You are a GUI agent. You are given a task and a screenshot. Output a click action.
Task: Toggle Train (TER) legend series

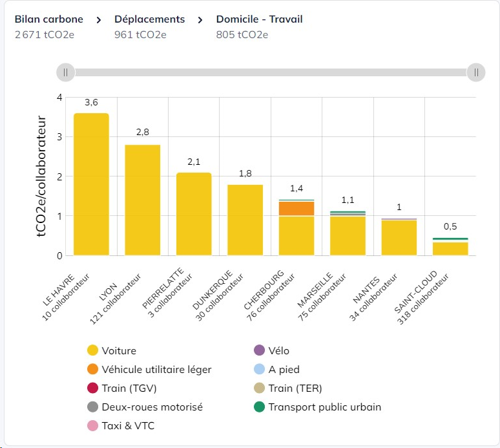pos(288,388)
